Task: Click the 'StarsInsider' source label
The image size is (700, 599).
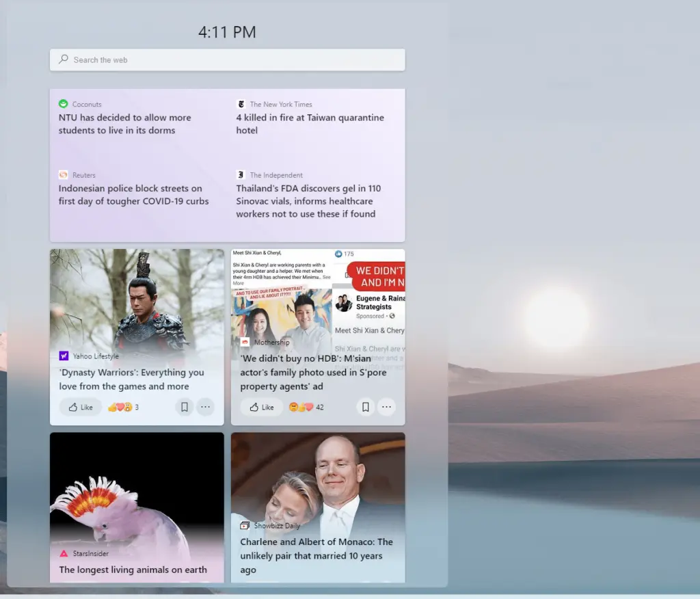Action: 91,553
